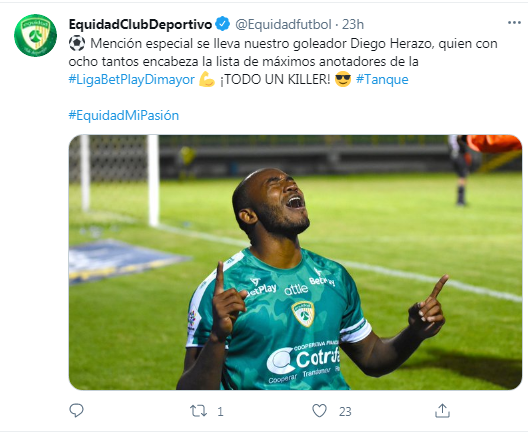
Task: Retweet using the retweet arrows icon
Action: coord(198,411)
